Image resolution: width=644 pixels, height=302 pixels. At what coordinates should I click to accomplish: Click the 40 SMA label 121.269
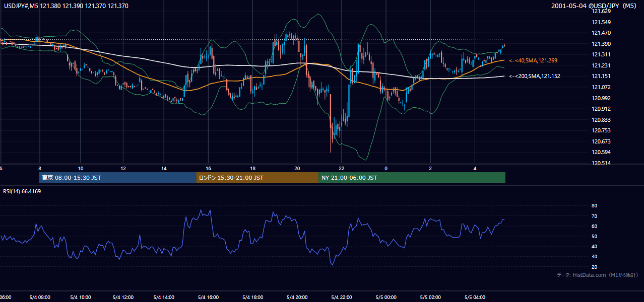click(533, 60)
